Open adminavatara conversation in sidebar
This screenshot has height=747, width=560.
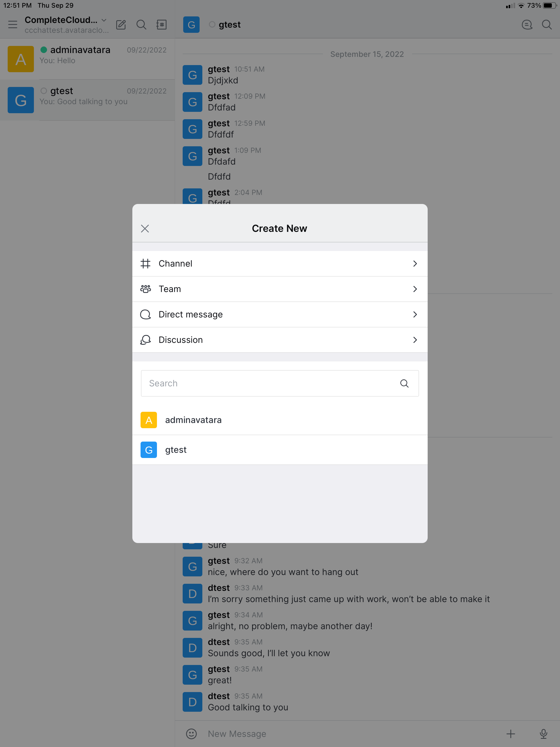click(87, 59)
